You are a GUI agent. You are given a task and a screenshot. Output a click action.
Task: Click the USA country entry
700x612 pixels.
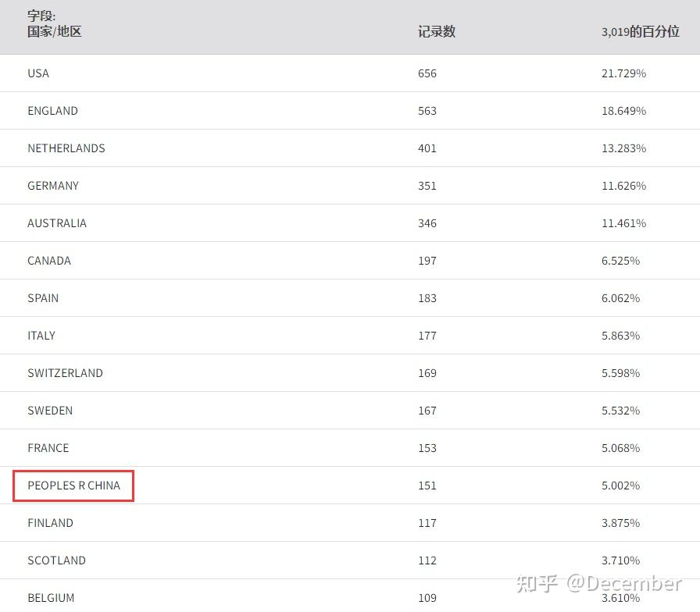coord(38,73)
